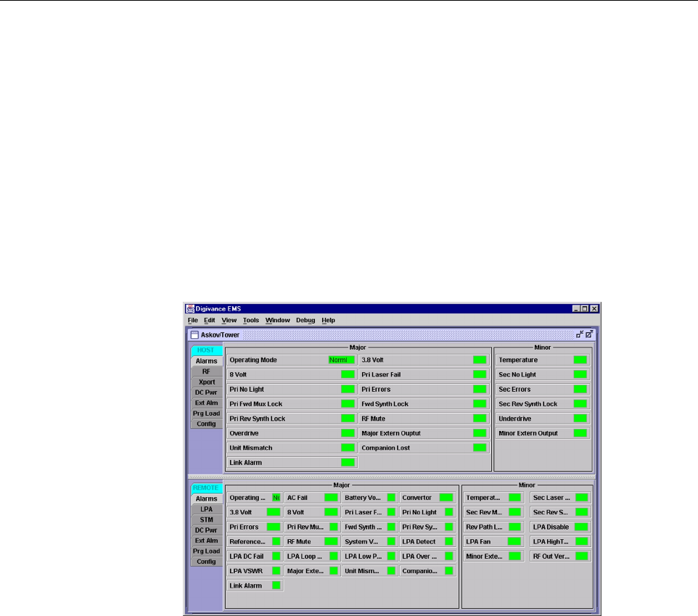Iconify the AskovTower internal window

[580, 334]
